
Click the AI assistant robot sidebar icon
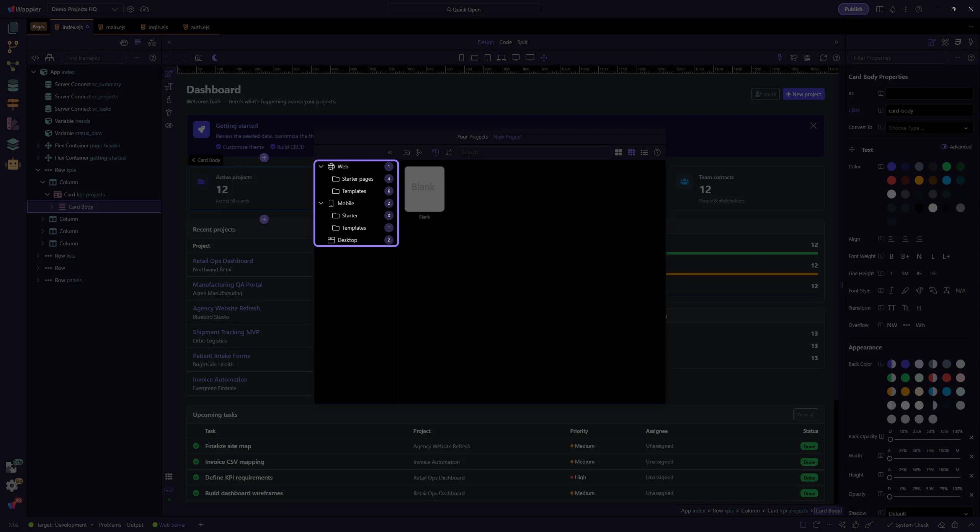(x=13, y=164)
